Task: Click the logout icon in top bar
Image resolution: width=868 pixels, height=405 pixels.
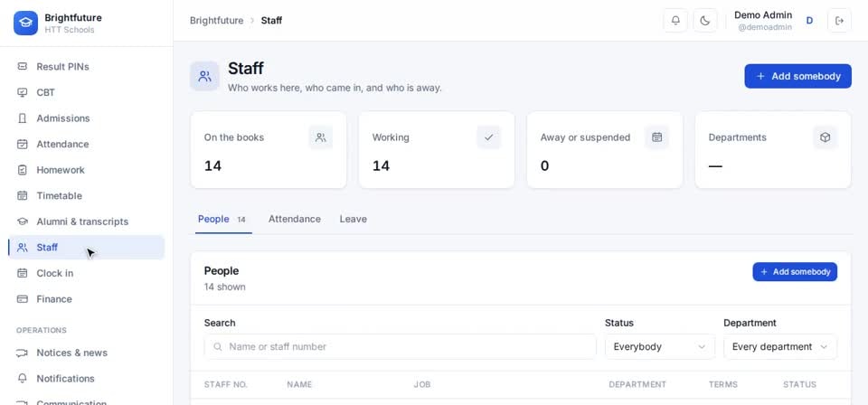Action: coord(839,21)
